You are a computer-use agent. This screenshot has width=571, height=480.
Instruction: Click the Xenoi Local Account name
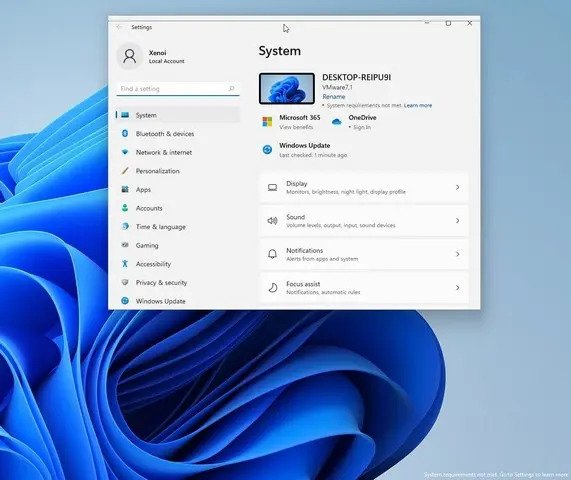tap(166, 56)
